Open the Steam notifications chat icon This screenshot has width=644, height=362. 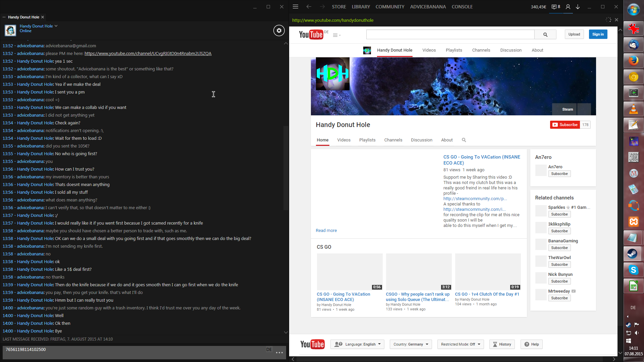pos(556,7)
